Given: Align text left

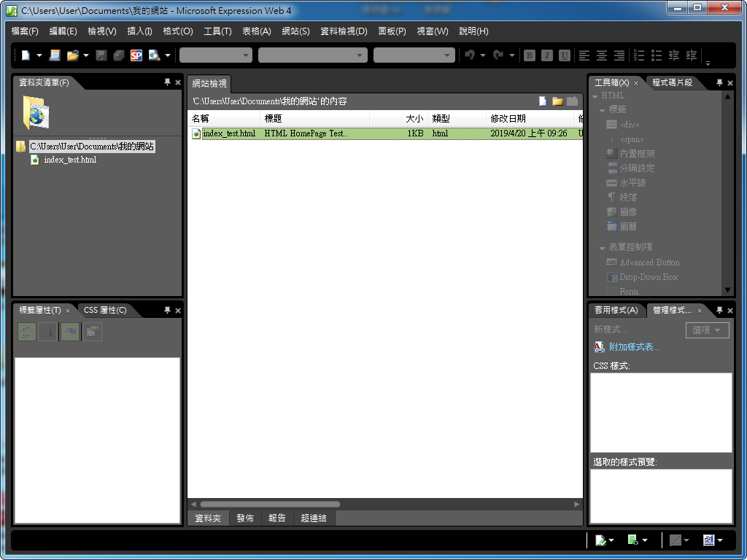Looking at the screenshot, I should [x=584, y=55].
